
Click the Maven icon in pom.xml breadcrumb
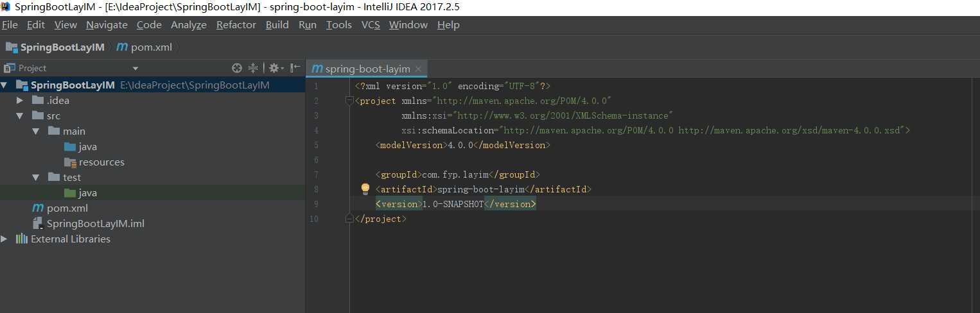pos(122,47)
